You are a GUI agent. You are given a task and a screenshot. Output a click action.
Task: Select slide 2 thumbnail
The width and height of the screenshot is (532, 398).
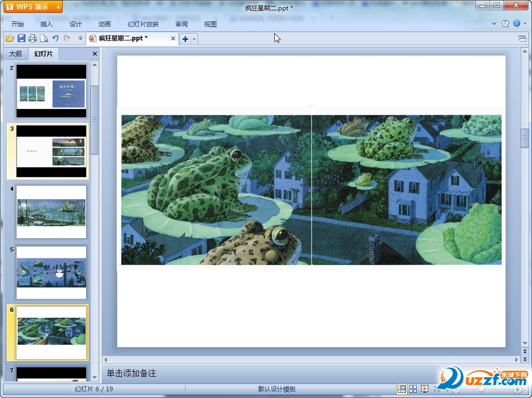coord(51,91)
